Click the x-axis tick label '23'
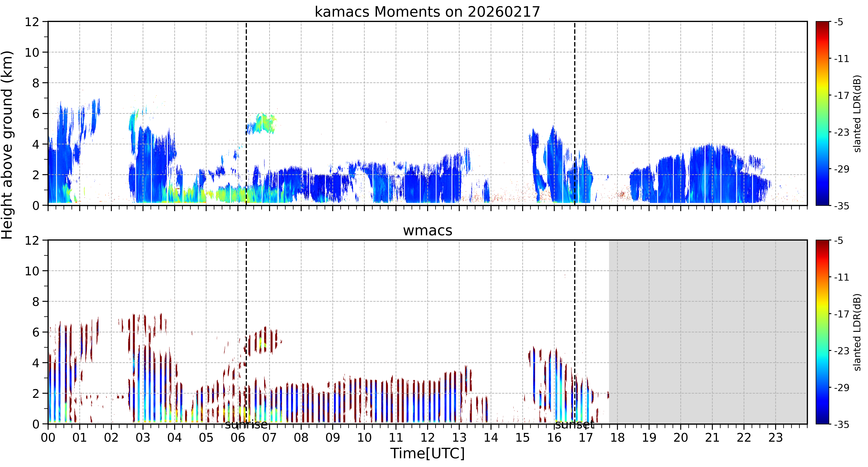 tap(775, 438)
